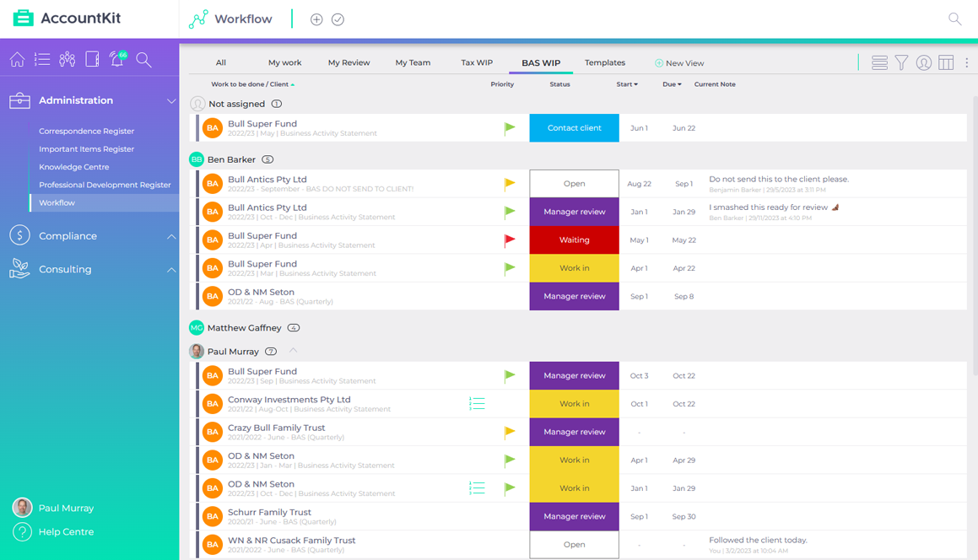Viewport: 978px width, 560px height.
Task: Click red priority flag on Bull Super Fund Apr row
Action: [x=510, y=240]
